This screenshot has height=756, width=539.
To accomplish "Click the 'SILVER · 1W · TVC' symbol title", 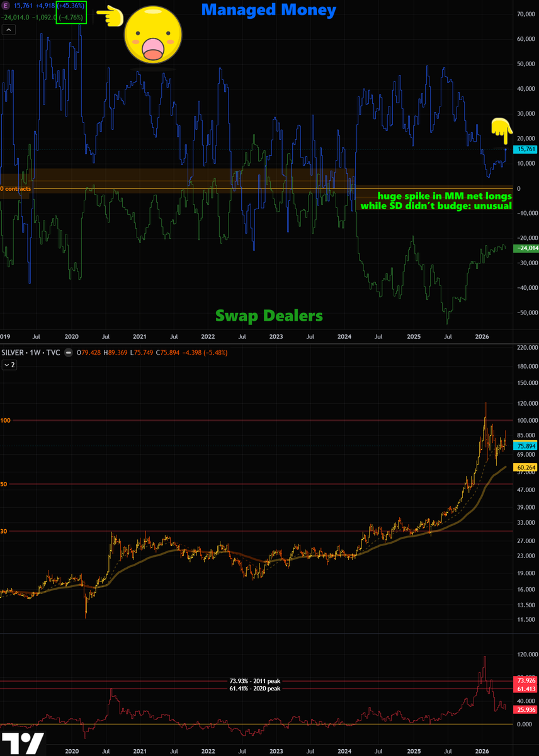I will point(30,353).
